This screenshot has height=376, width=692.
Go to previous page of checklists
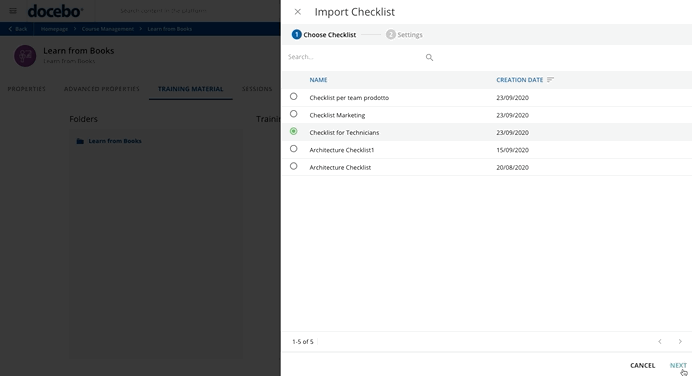(660, 342)
